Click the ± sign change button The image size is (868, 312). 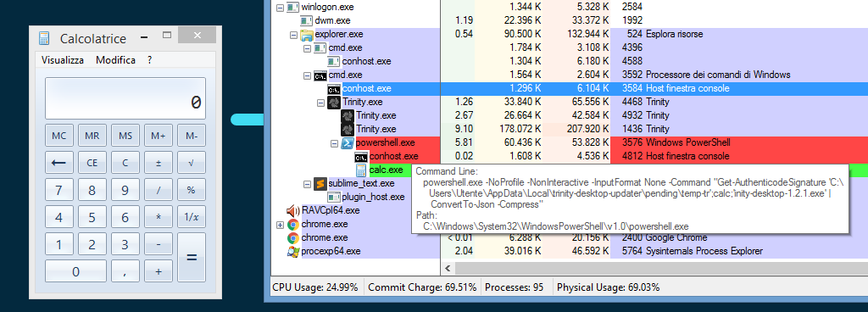159,163
